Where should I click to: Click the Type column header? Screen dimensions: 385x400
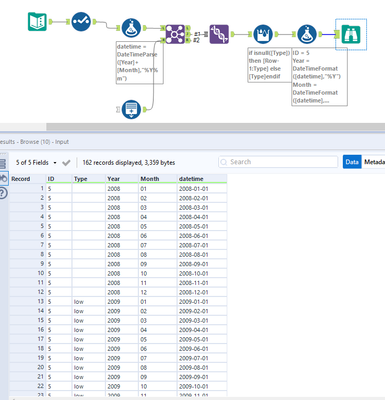[89, 179]
